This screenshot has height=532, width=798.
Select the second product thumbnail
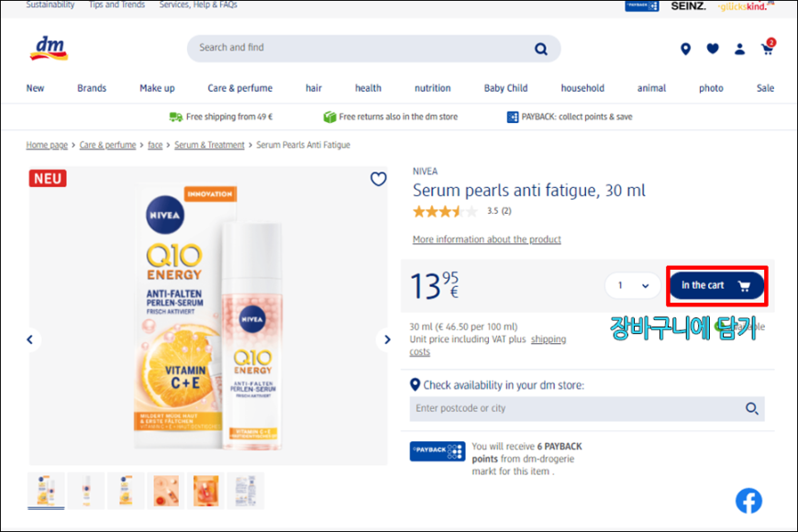click(86, 491)
